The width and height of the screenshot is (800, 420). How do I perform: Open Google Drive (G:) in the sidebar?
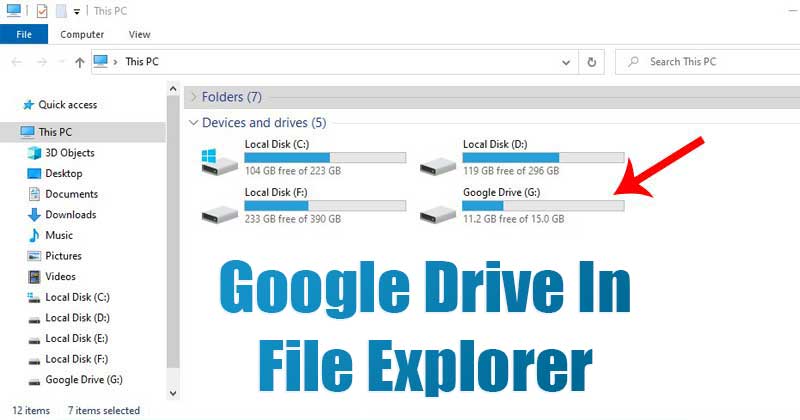[84, 380]
